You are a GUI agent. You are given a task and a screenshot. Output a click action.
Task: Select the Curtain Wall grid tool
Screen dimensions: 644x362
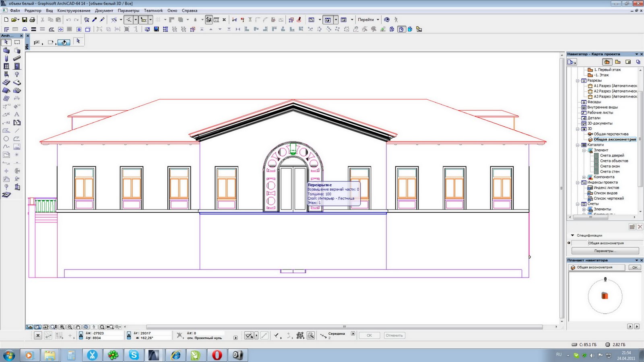click(6, 98)
